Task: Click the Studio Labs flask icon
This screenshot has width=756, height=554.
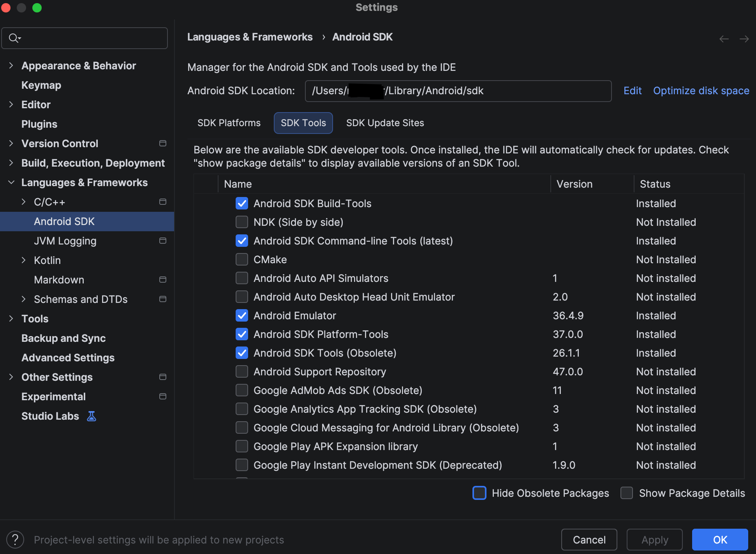Action: pyautogui.click(x=92, y=416)
